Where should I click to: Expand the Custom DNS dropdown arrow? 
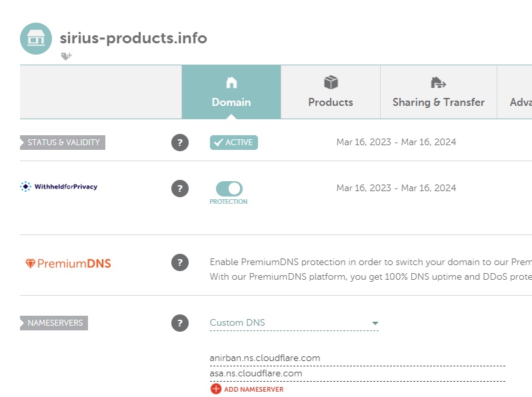(x=375, y=323)
